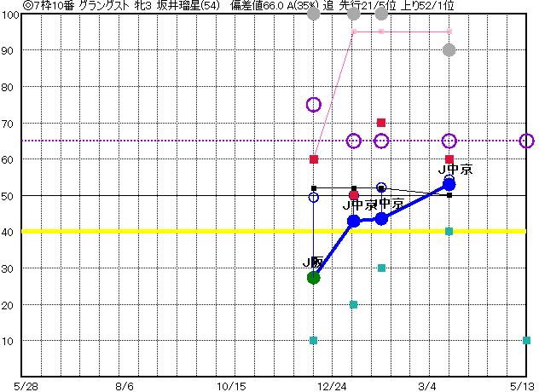Select the rightmost large blue data point
Screen dimensions: 539x392
(449, 184)
